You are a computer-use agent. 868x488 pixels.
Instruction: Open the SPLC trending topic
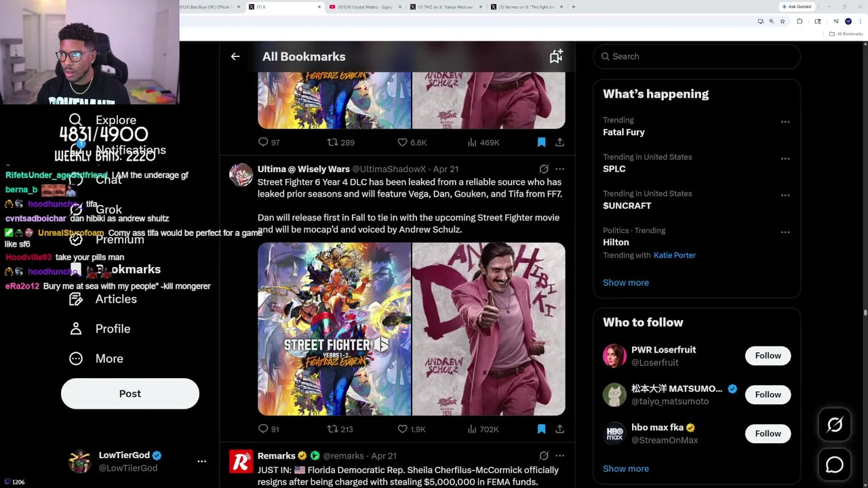point(614,169)
